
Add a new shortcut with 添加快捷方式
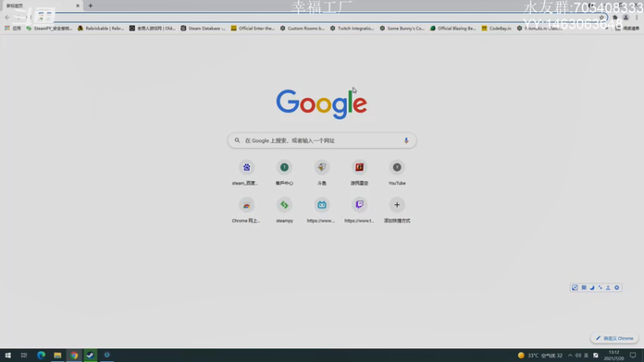click(x=397, y=210)
